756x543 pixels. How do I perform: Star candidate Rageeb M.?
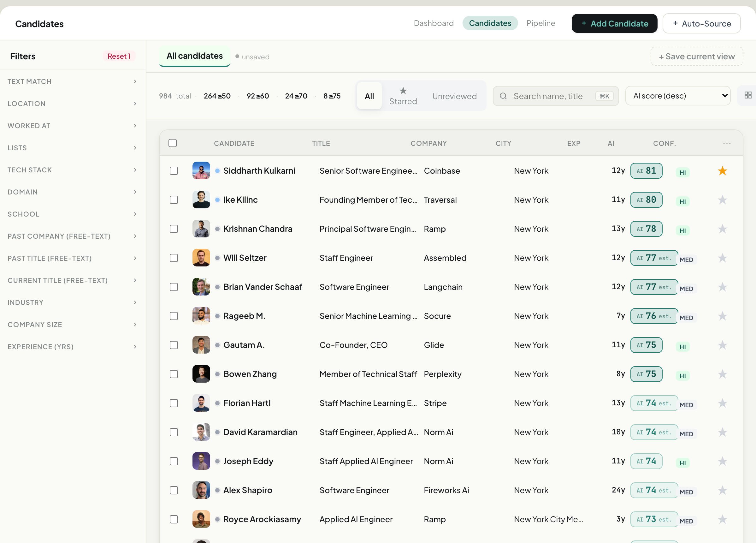pos(722,316)
